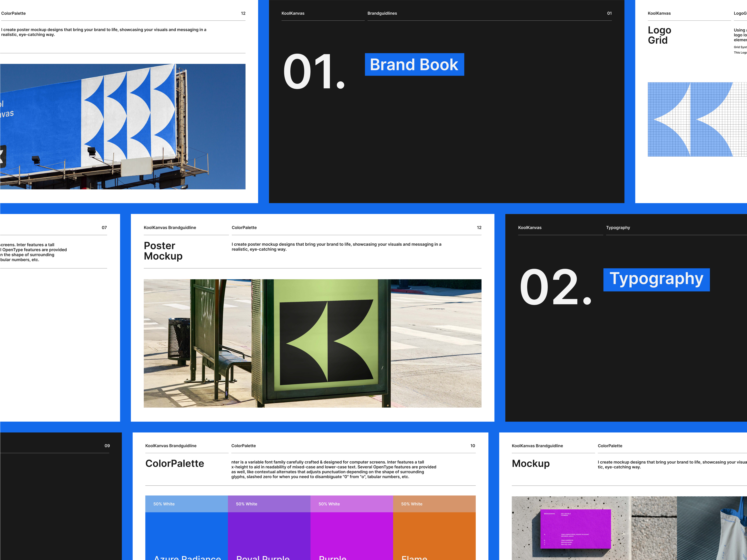Viewport: 747px width, 560px height.
Task: Open the tote bag mockup photo
Action: [712, 528]
